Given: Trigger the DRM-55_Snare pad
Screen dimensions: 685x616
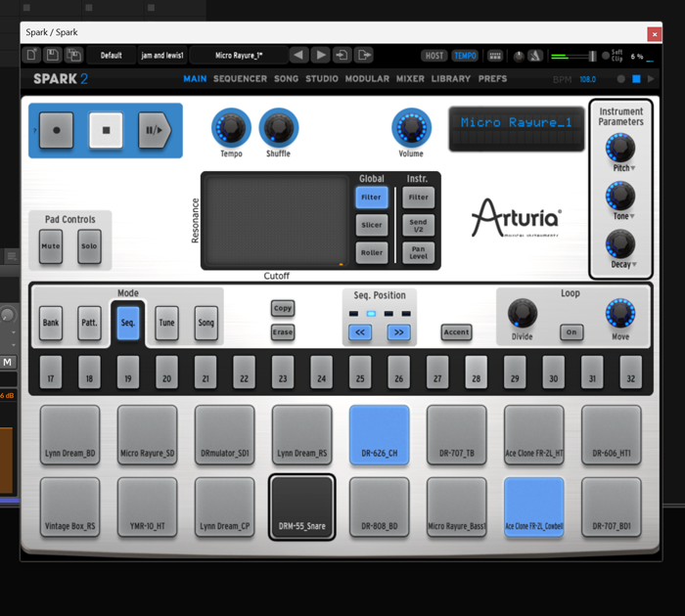Looking at the screenshot, I should click(x=301, y=507).
